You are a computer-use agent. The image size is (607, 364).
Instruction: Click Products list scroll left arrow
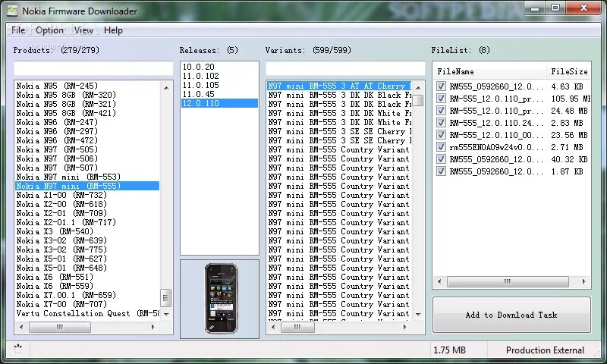coord(21,328)
